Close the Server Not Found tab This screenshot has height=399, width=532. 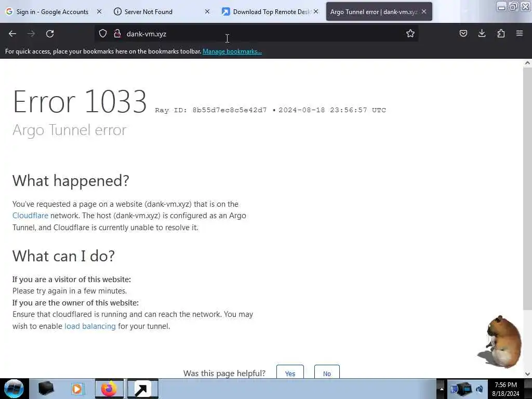207,11
